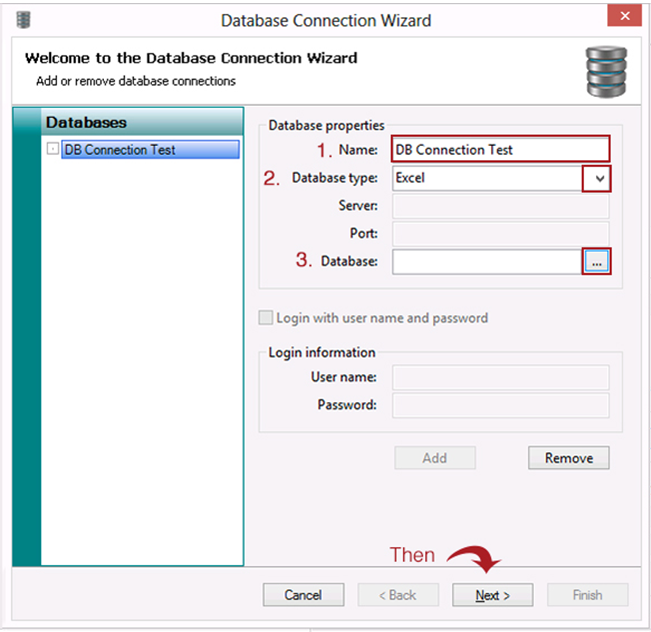Select DB Connection Test in Databases tree
Image resolution: width=651 pixels, height=632 pixels.
(150, 149)
